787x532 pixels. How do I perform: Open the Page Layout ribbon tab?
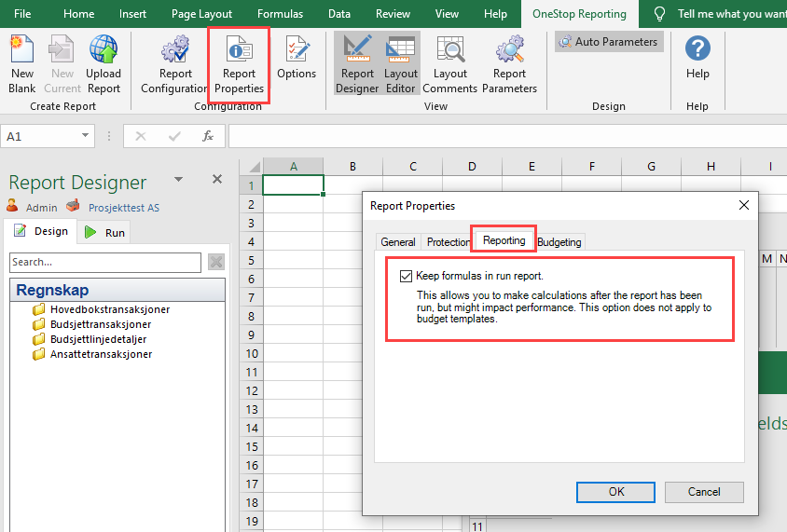click(x=202, y=14)
